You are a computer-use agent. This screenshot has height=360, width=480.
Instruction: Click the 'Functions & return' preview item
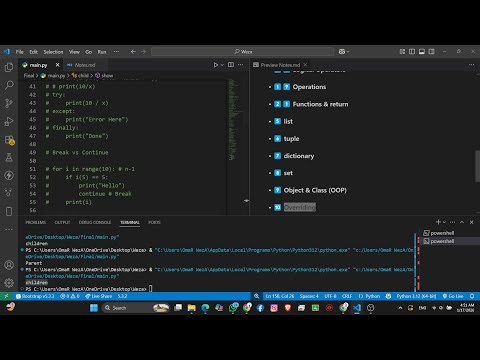320,104
